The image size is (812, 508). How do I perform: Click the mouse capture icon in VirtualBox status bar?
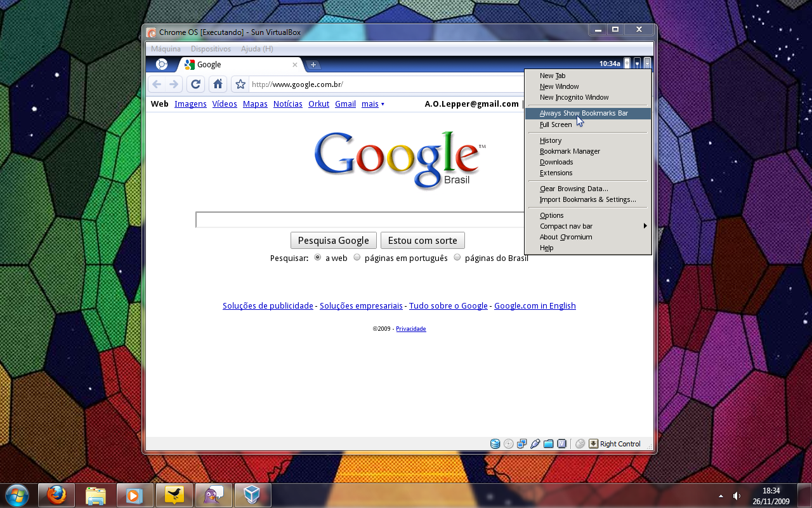(x=580, y=444)
